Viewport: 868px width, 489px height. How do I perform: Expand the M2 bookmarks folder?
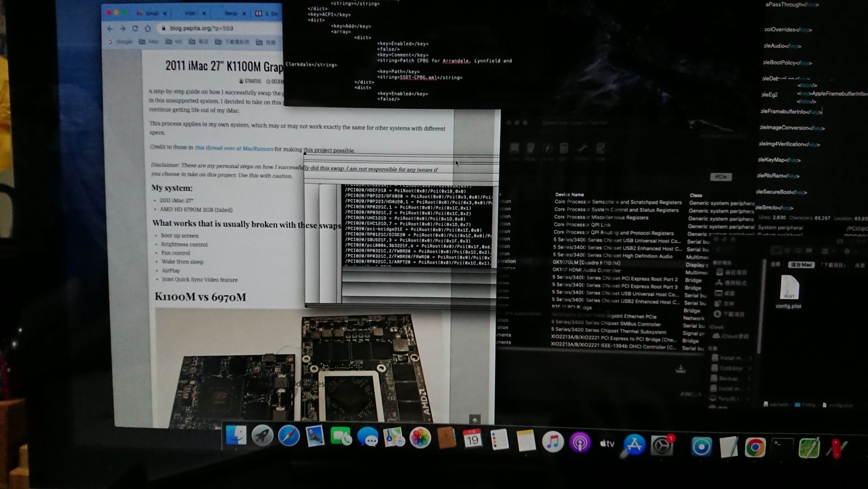174,42
